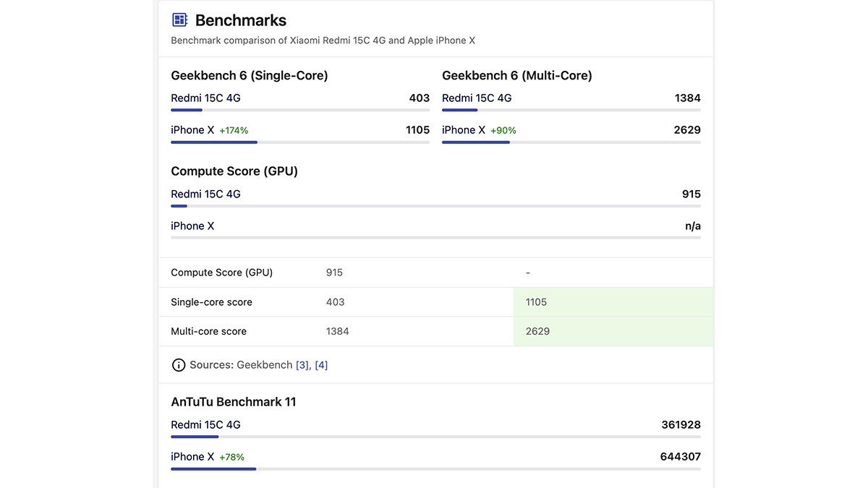The image size is (868, 488).
Task: Click the Redmi 15C 4G AnTuTu score 361928
Action: point(681,424)
